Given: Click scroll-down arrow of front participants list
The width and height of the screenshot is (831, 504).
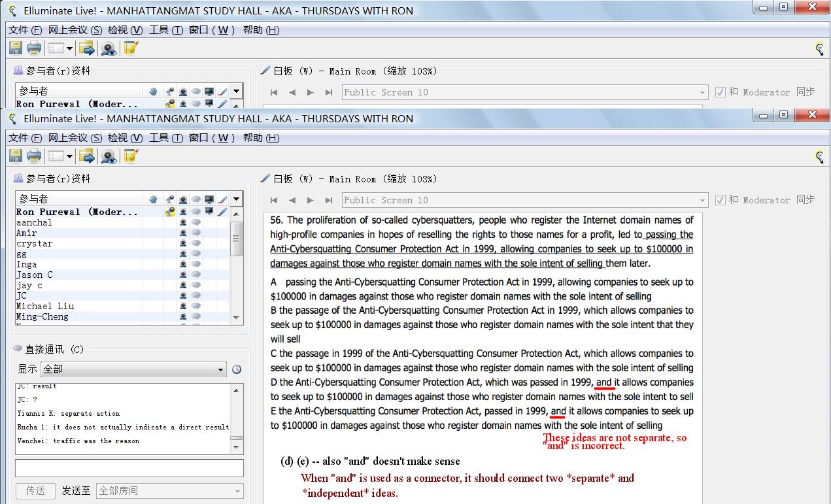Looking at the screenshot, I should pyautogui.click(x=237, y=317).
